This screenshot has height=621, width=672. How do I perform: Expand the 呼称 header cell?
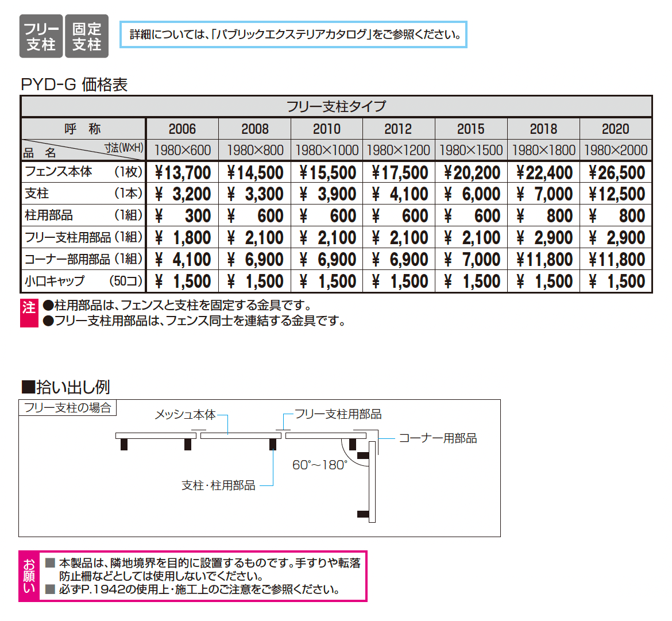click(x=83, y=129)
